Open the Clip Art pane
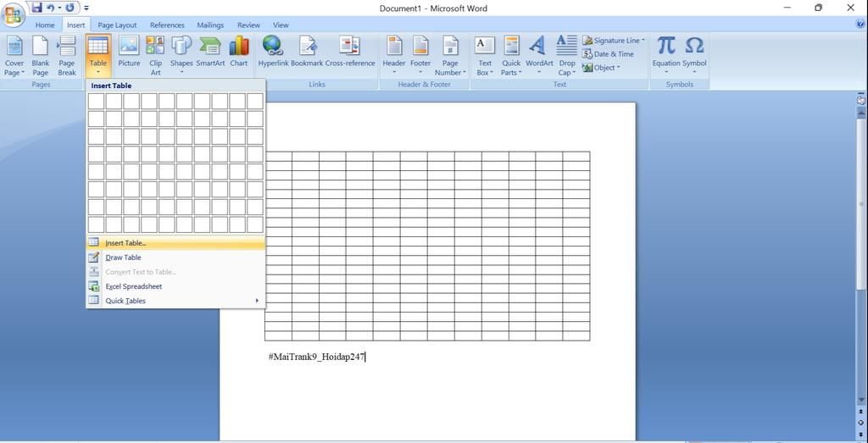 (156, 56)
